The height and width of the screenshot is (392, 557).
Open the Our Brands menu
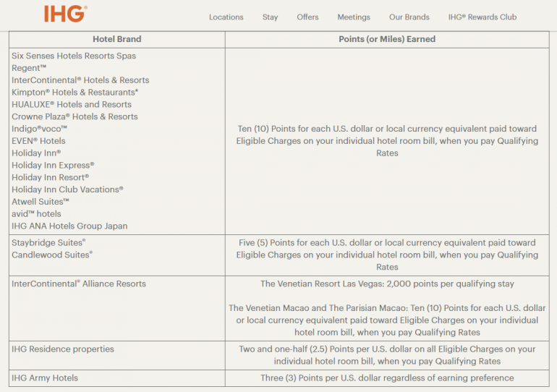(409, 17)
